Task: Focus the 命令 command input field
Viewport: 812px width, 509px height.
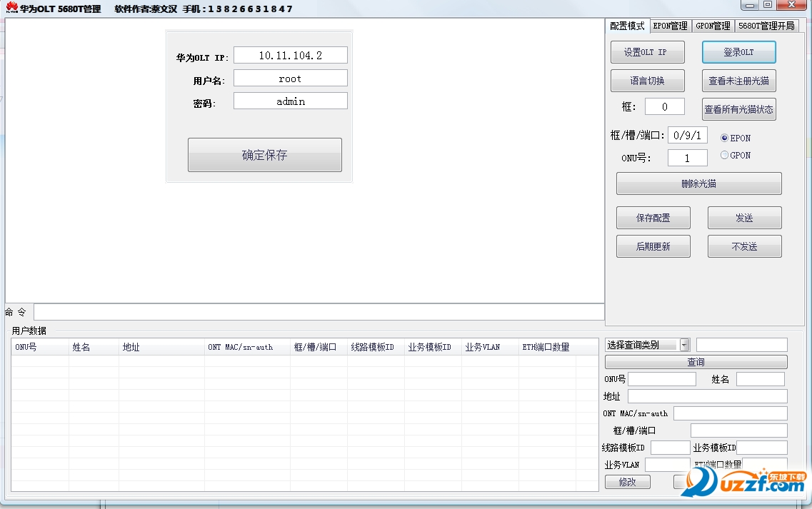Action: coord(319,312)
